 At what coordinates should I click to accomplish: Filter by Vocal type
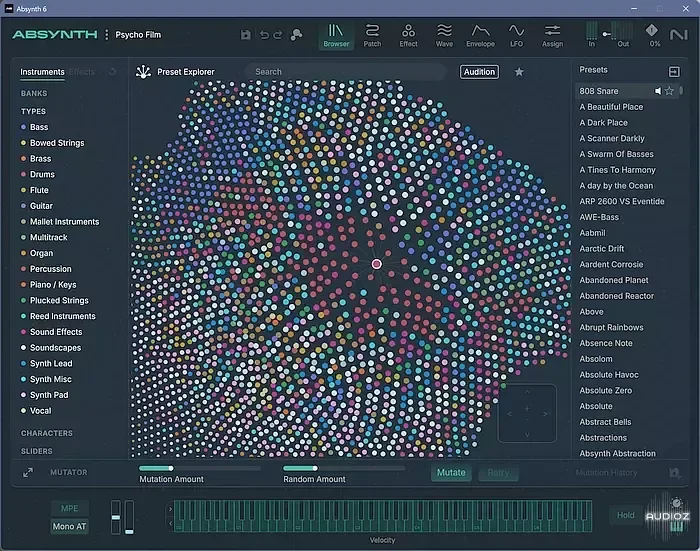36,411
